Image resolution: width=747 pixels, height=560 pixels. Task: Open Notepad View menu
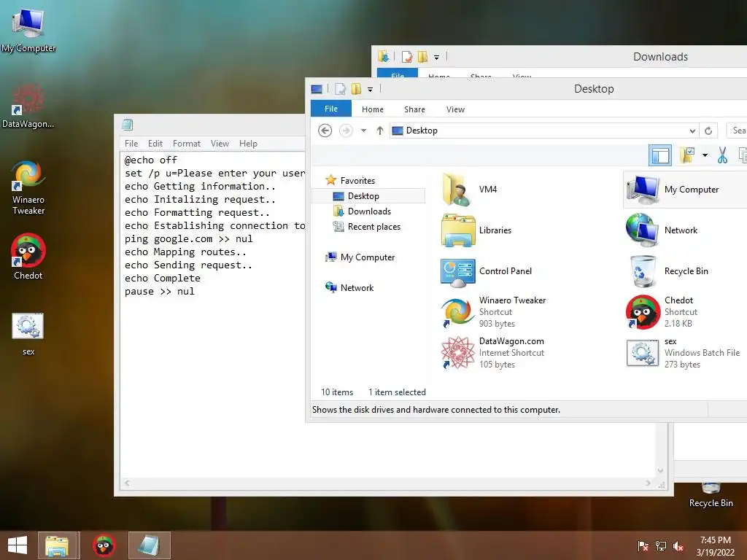pyautogui.click(x=220, y=144)
